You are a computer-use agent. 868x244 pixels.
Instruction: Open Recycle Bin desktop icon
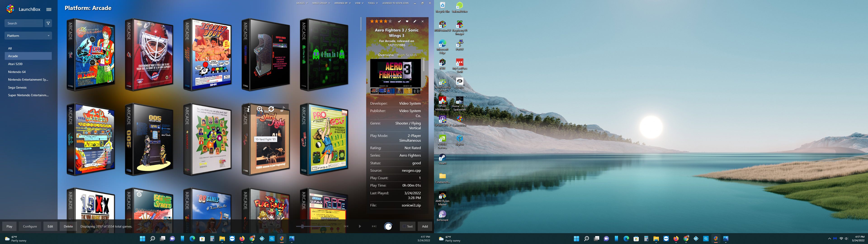click(442, 7)
